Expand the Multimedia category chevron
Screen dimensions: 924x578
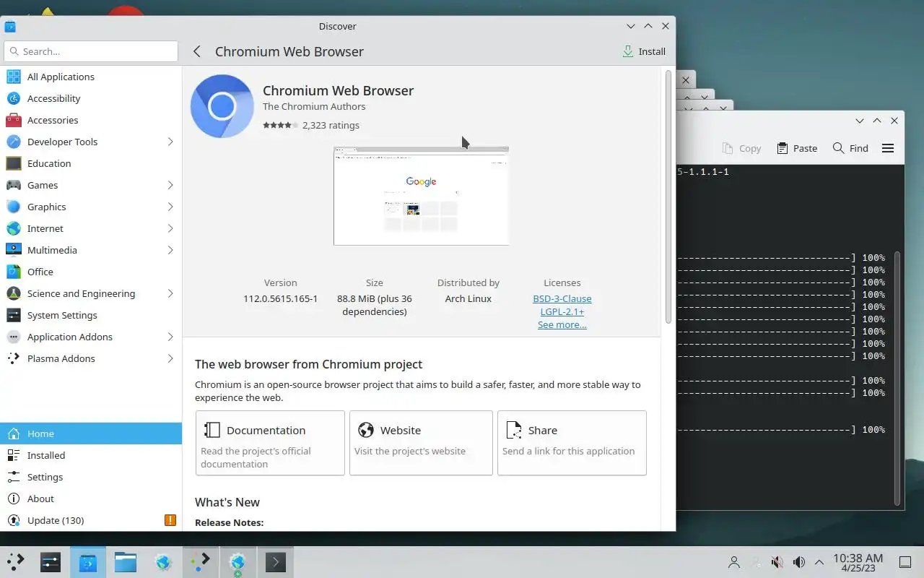(x=170, y=250)
